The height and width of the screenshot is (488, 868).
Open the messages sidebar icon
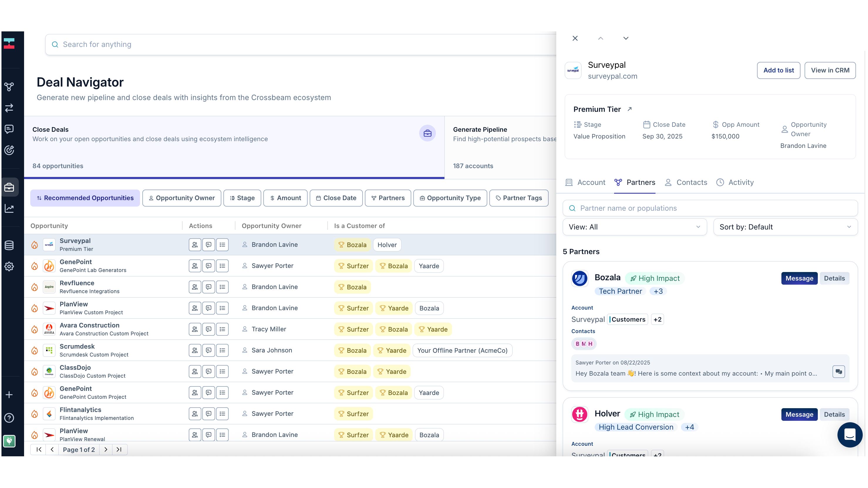point(9,129)
